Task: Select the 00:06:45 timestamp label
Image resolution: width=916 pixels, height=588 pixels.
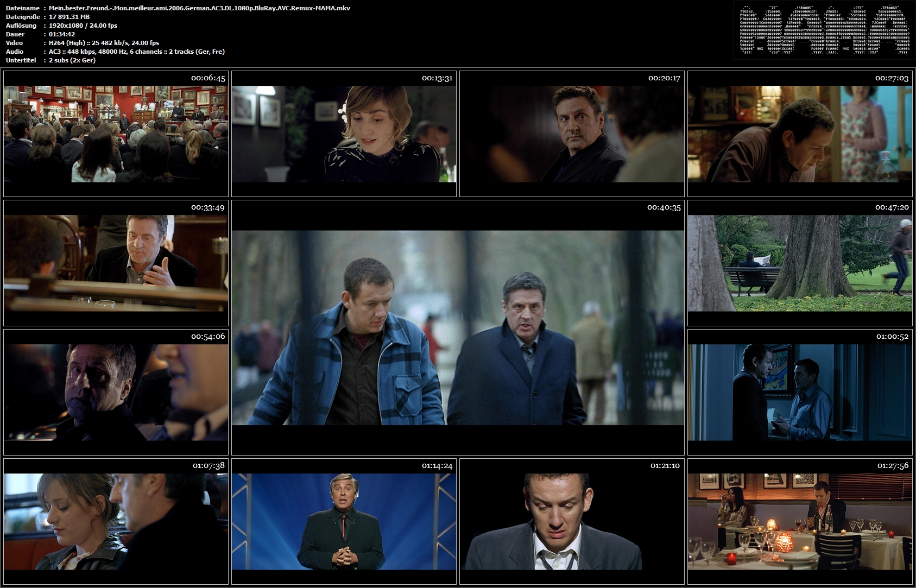Action: click(x=208, y=78)
